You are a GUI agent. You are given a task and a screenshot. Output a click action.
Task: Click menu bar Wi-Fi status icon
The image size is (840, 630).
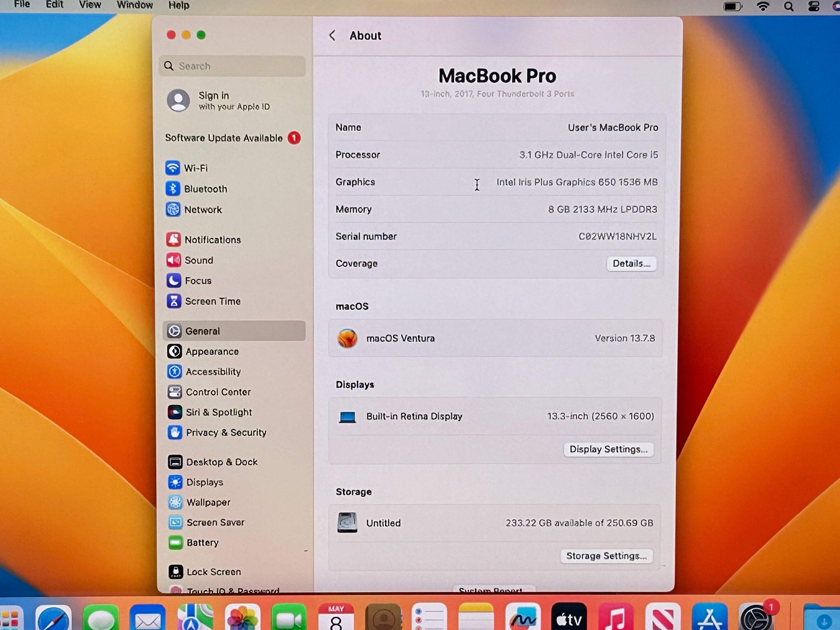point(763,6)
